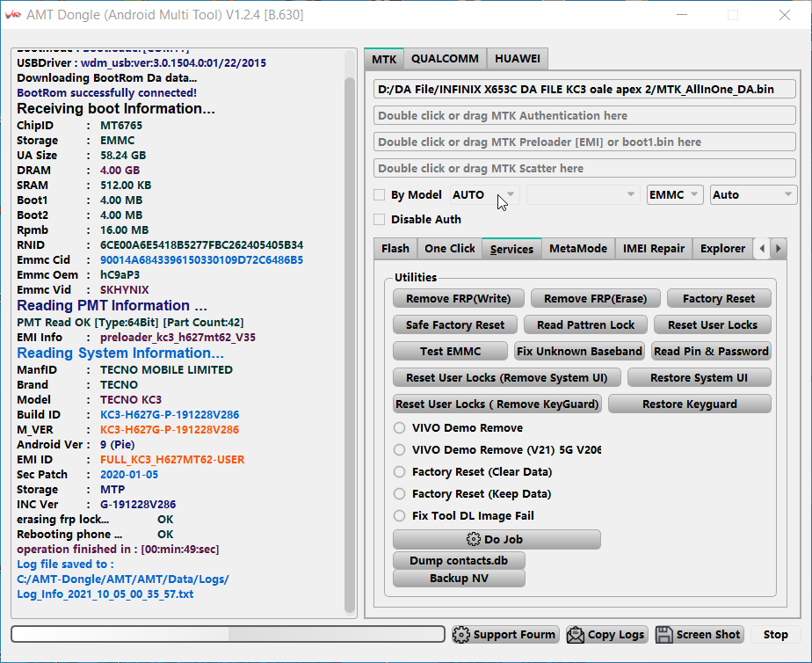Viewport: 812px width, 663px height.
Task: Click the Factory Reset button
Action: tap(719, 298)
